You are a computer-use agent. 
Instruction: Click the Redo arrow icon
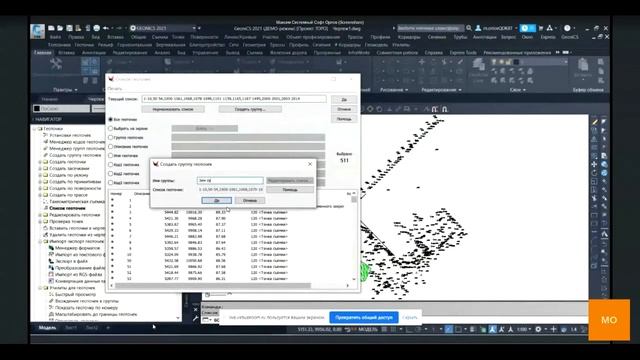pyautogui.click(x=119, y=28)
